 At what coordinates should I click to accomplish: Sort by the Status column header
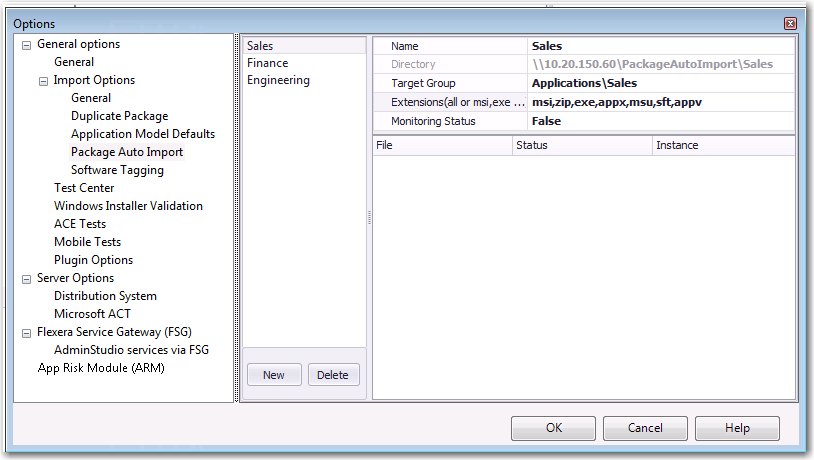(x=580, y=146)
